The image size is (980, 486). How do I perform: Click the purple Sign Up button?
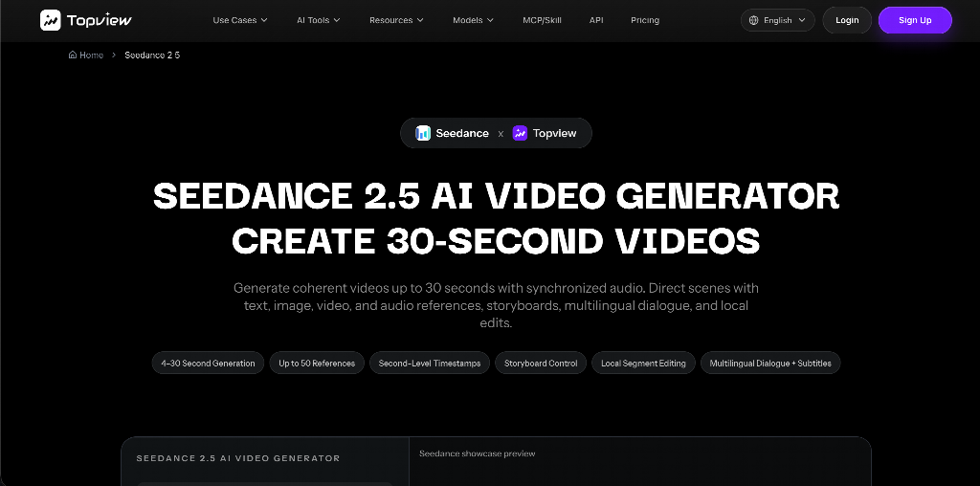point(915,20)
